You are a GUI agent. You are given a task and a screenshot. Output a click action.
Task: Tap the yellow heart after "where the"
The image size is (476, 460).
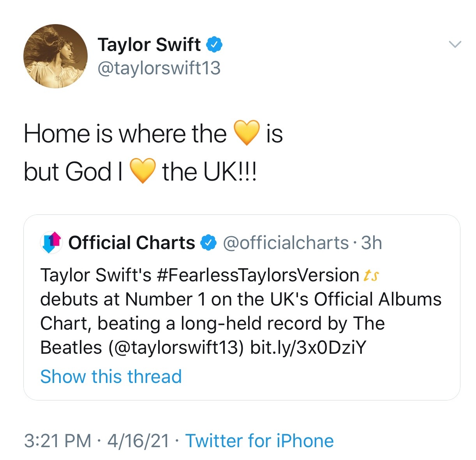pyautogui.click(x=246, y=133)
